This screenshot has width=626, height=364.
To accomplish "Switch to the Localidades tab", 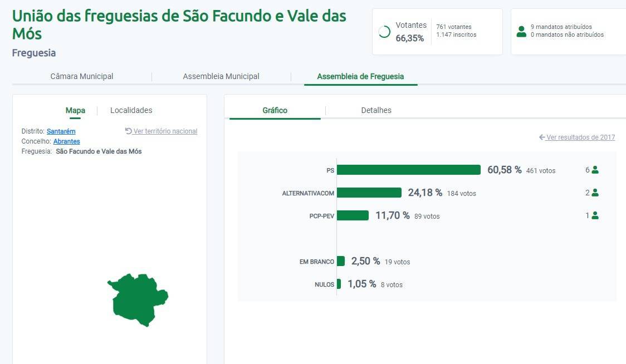I will (x=131, y=110).
